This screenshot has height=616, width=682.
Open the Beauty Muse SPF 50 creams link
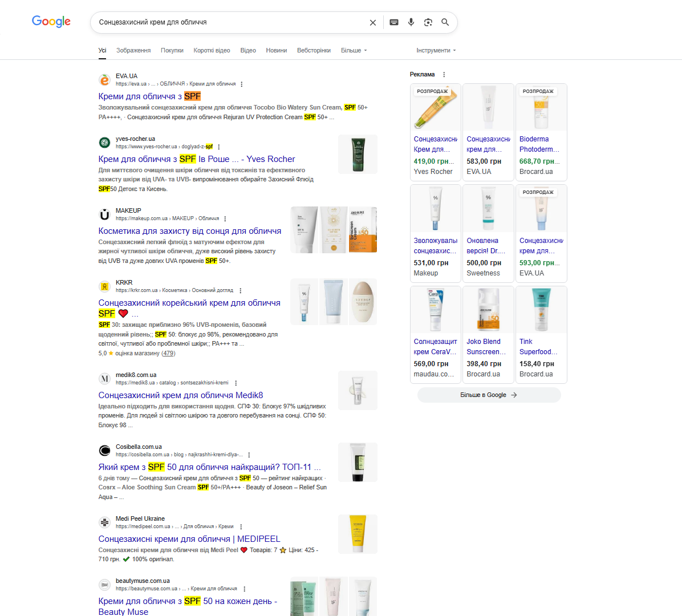(x=188, y=606)
